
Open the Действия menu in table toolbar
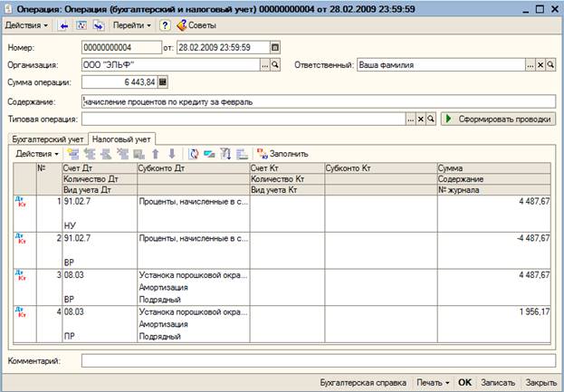click(x=37, y=154)
